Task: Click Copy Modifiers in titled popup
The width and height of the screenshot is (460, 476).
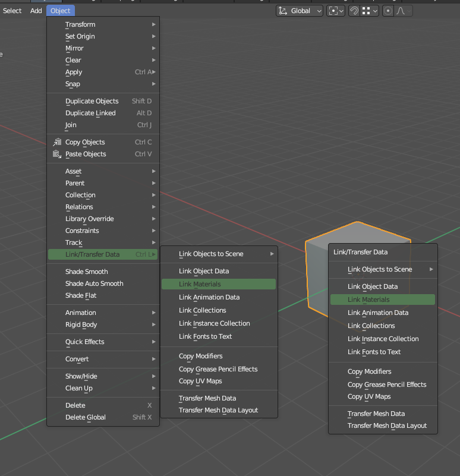Action: coord(383,371)
